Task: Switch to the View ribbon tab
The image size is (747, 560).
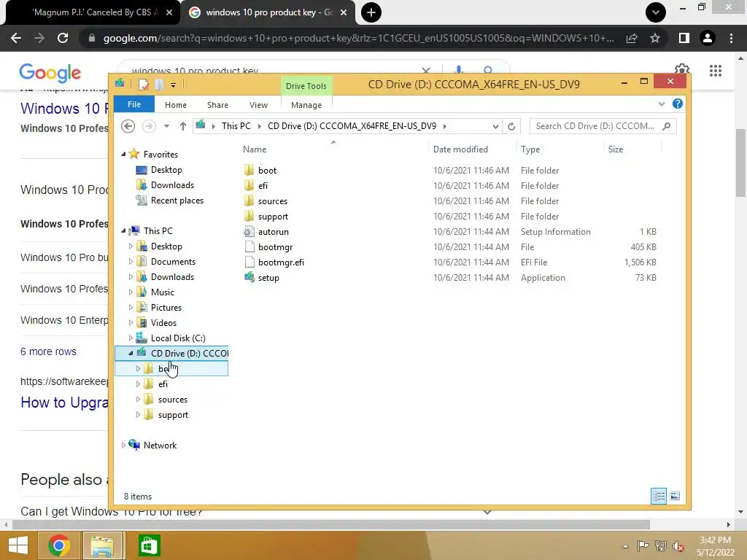Action: [x=258, y=105]
